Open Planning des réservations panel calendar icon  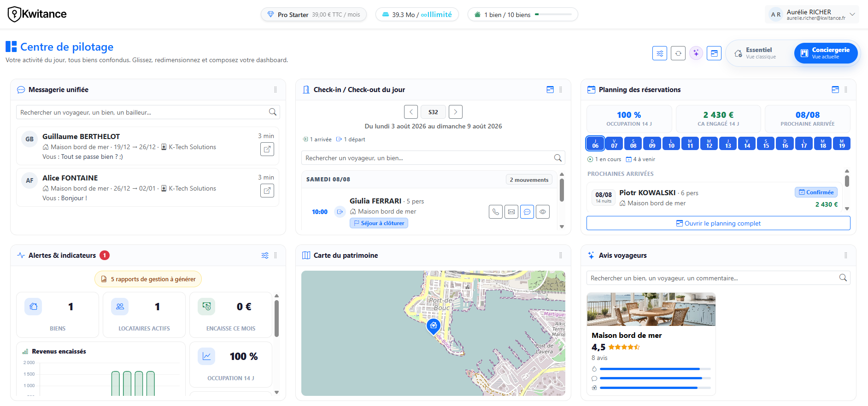click(835, 90)
